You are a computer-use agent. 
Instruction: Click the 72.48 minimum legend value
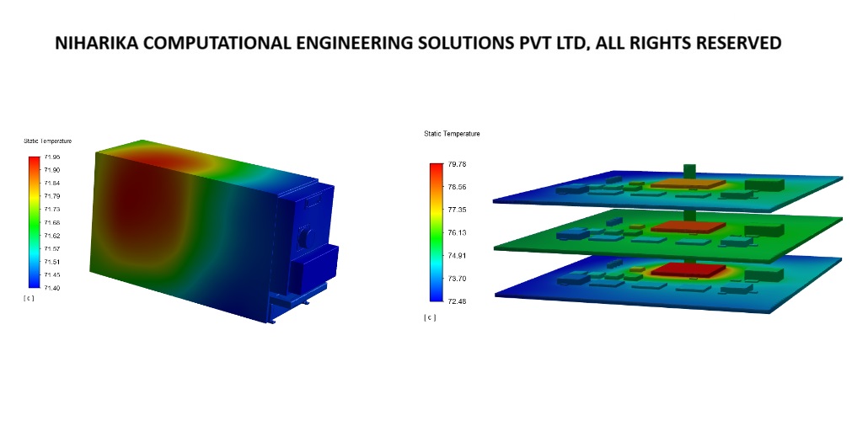coord(457,301)
